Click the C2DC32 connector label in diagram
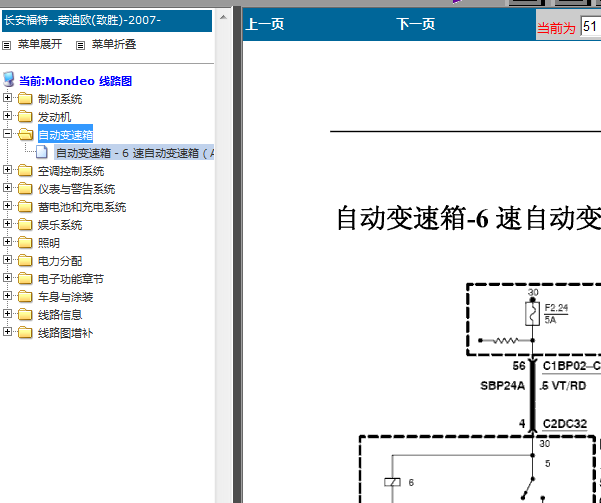The width and height of the screenshot is (601, 503). [565, 424]
